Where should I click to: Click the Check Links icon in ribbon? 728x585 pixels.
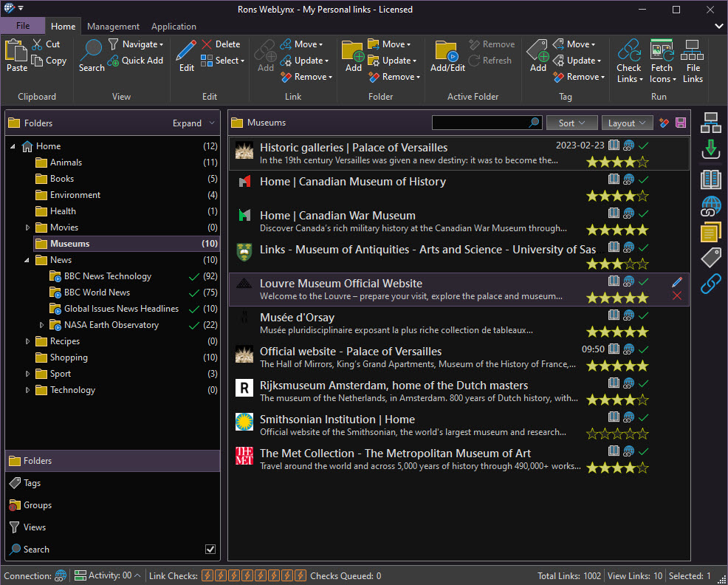point(629,52)
